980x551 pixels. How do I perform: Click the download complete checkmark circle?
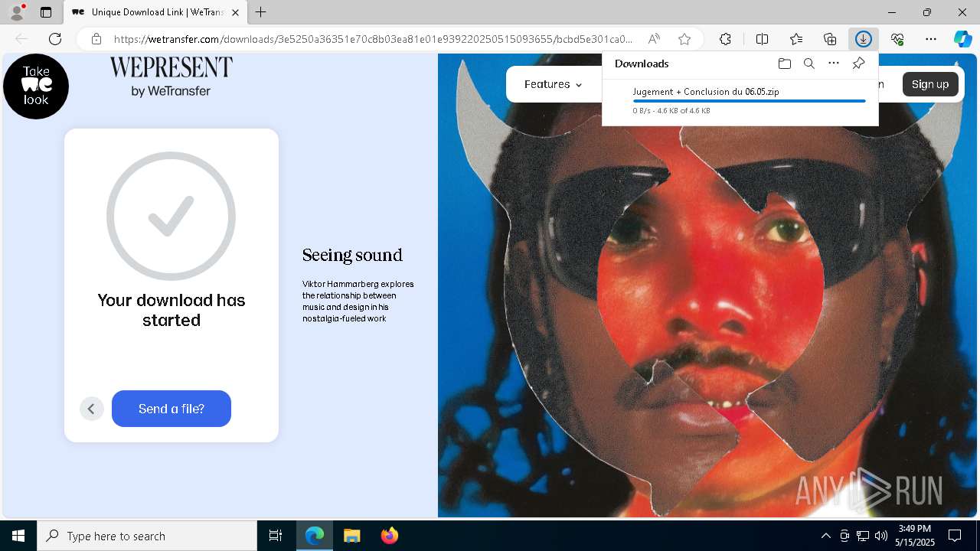[171, 216]
